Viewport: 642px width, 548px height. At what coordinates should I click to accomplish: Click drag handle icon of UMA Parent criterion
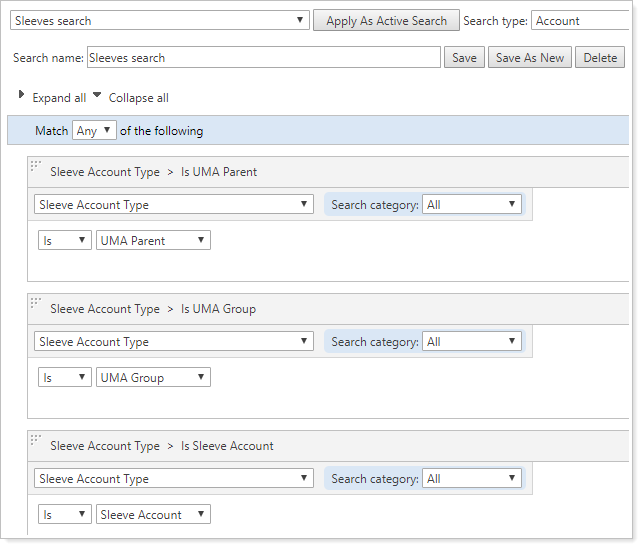36,167
